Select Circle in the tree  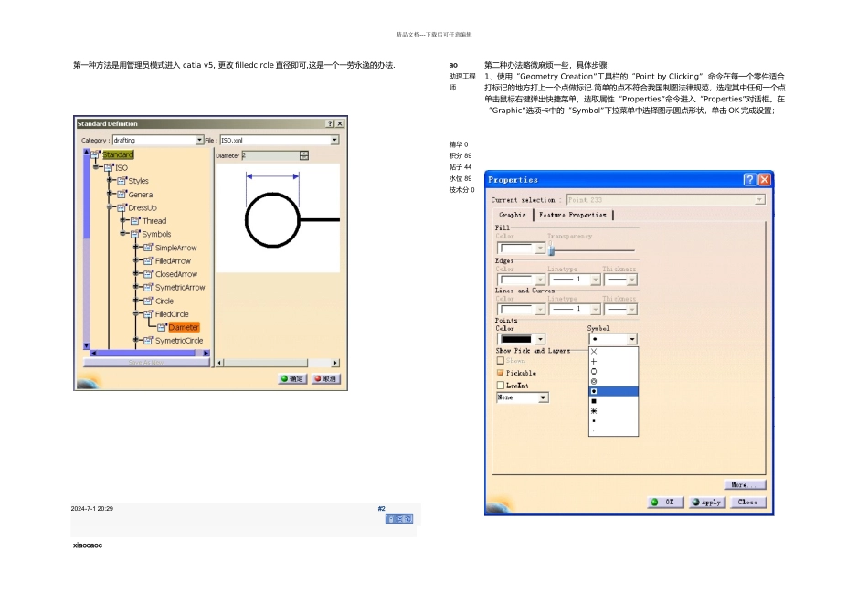pyautogui.click(x=164, y=301)
